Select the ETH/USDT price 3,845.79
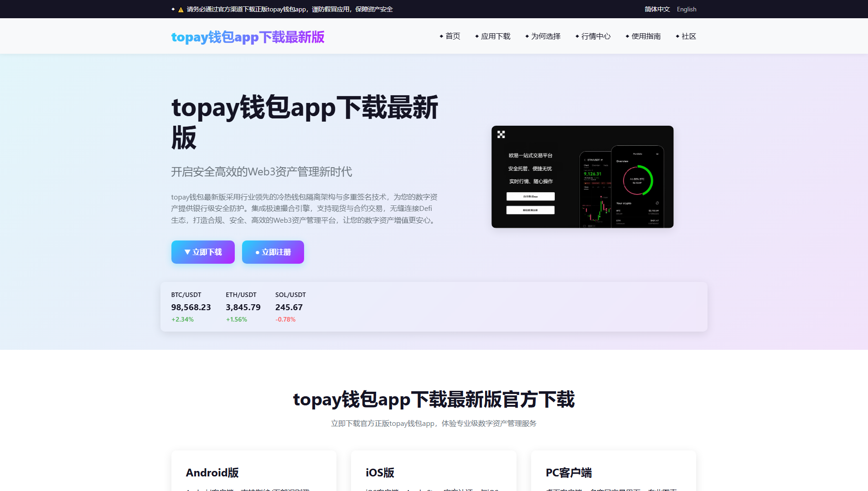 click(243, 307)
